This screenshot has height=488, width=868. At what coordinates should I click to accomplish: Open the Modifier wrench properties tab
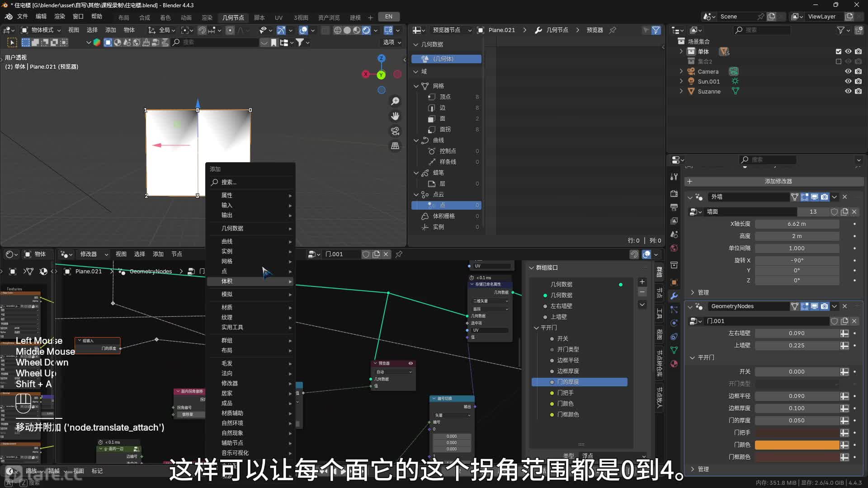pos(674,296)
